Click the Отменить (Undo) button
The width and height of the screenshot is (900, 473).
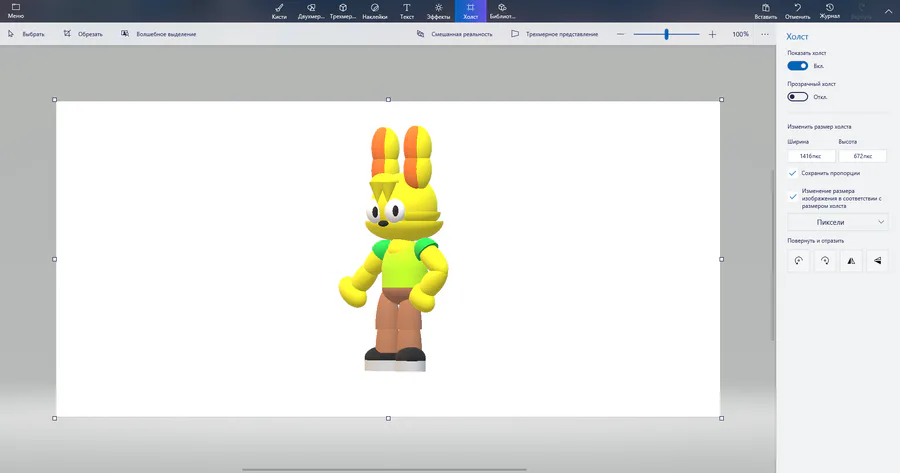797,11
